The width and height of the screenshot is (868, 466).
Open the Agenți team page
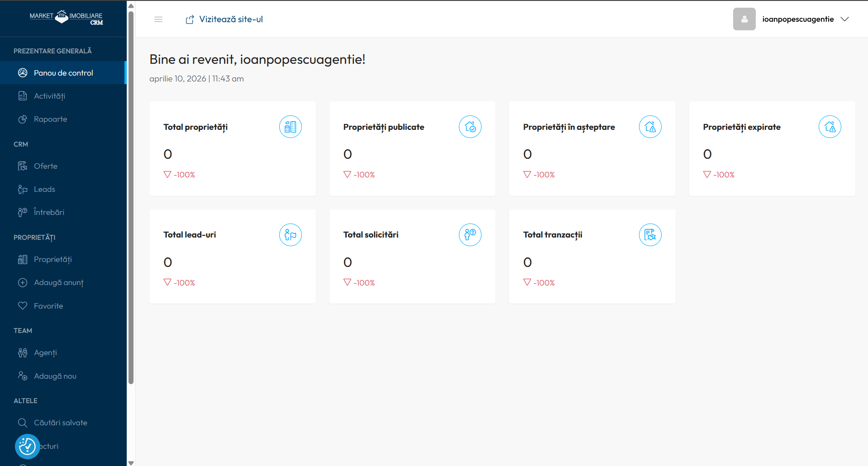pos(45,352)
